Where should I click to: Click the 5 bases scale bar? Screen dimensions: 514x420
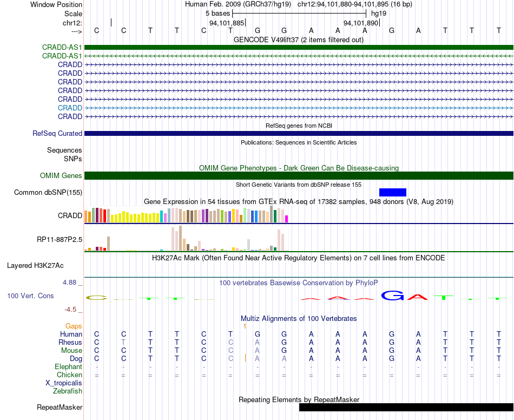click(x=299, y=14)
